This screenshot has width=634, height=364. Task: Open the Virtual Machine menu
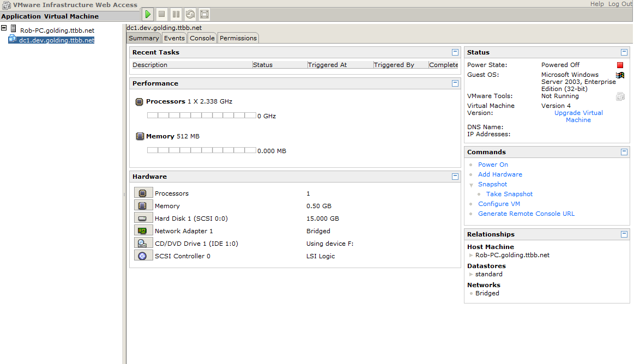tap(71, 16)
